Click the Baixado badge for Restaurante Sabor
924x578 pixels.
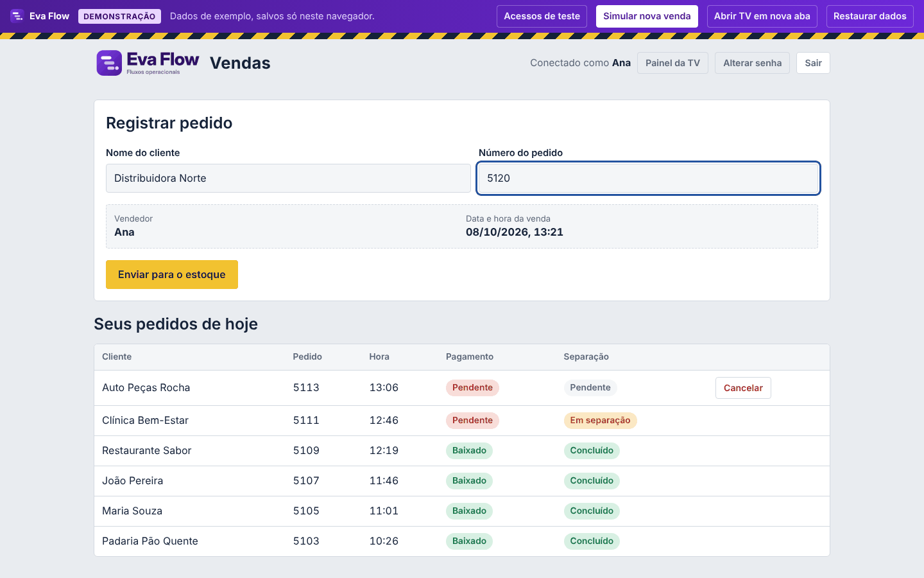pyautogui.click(x=469, y=451)
